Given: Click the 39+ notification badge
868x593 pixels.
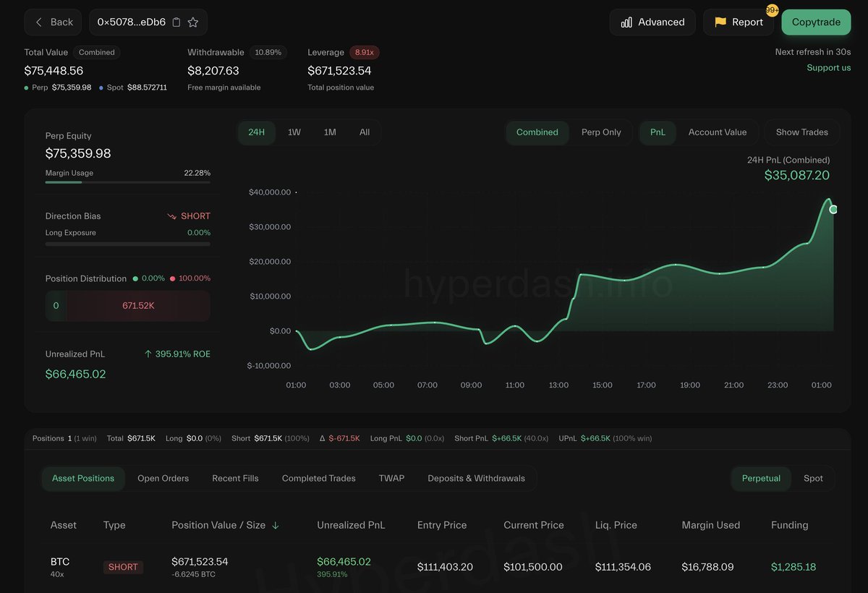Looking at the screenshot, I should click(x=772, y=10).
